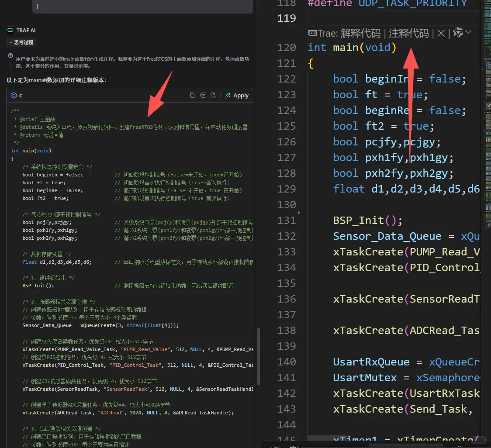Click '/* 1. 硬件初始化 */' comment in chat
Image resolution: width=491 pixels, height=448 pixels.
coord(48,278)
